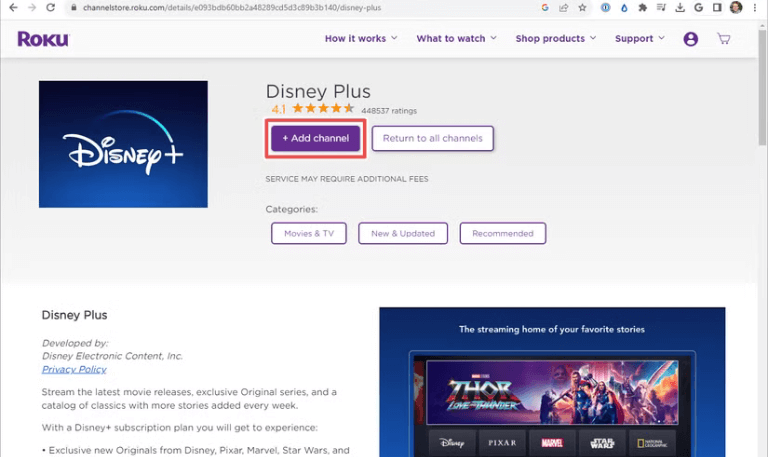Click the share page icon in the address bar
This screenshot has height=457, width=768.
point(563,7)
